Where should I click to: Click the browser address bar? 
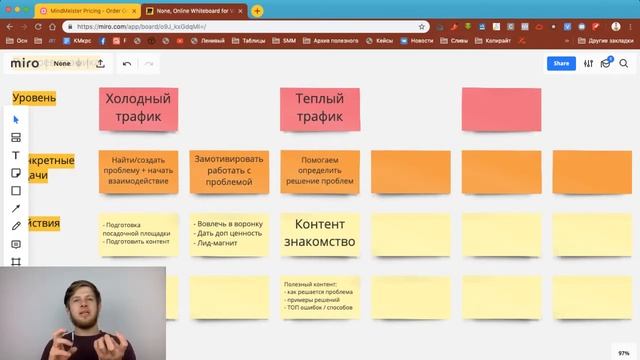point(245,27)
